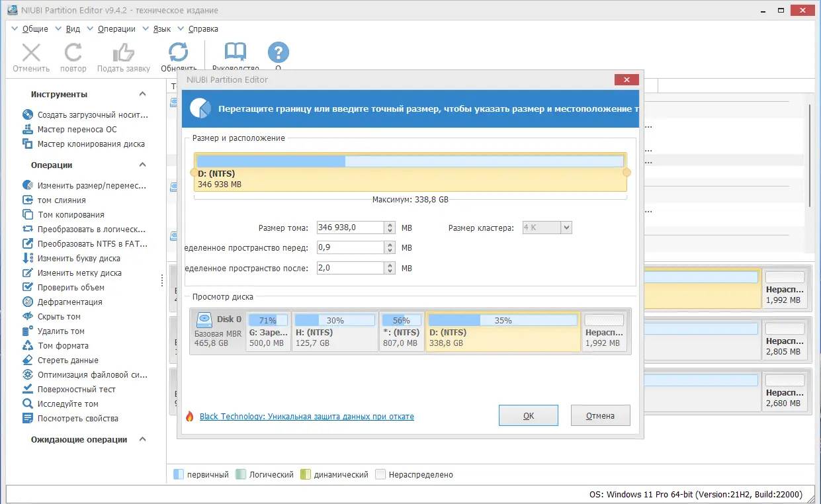Click the space after (после) input field
Screen dimensions: 821x504
tap(350, 268)
